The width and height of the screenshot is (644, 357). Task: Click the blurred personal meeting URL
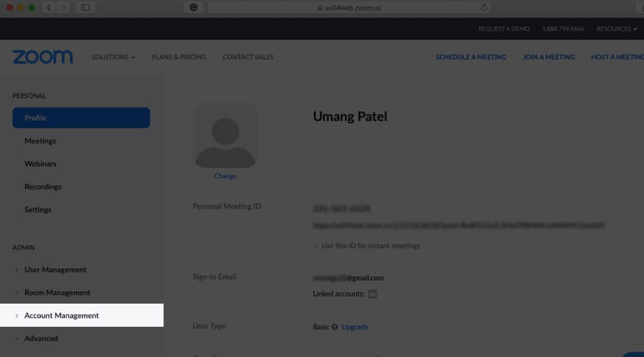[459, 225]
